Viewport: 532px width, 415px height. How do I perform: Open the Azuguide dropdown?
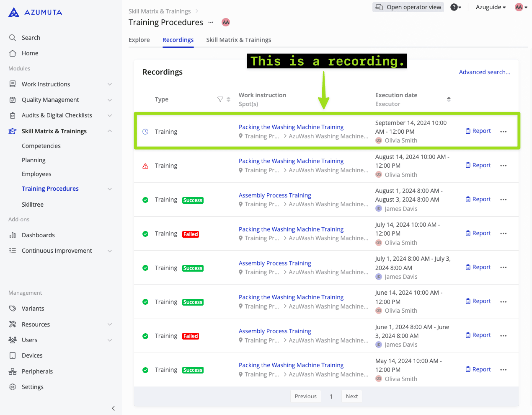click(491, 7)
